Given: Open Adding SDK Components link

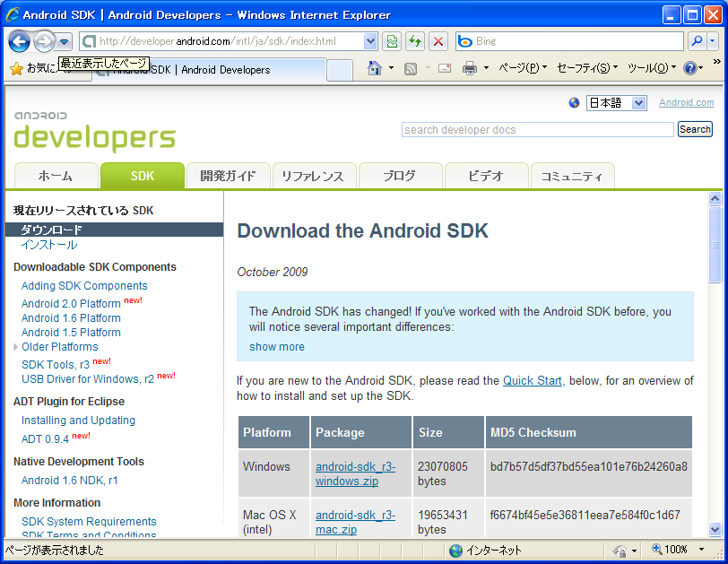Looking at the screenshot, I should tap(84, 286).
